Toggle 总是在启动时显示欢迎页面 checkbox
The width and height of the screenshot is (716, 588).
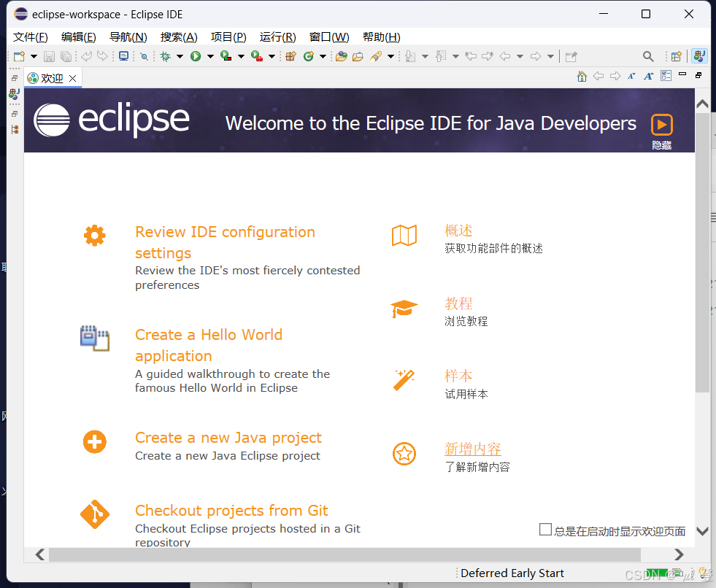click(x=545, y=530)
